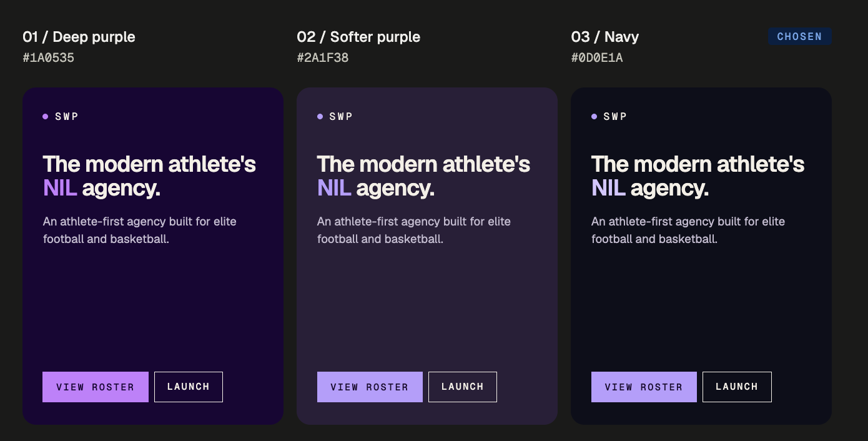Click the SWP logo text in the Softer purple card
This screenshot has width=868, height=441.
[x=341, y=116]
